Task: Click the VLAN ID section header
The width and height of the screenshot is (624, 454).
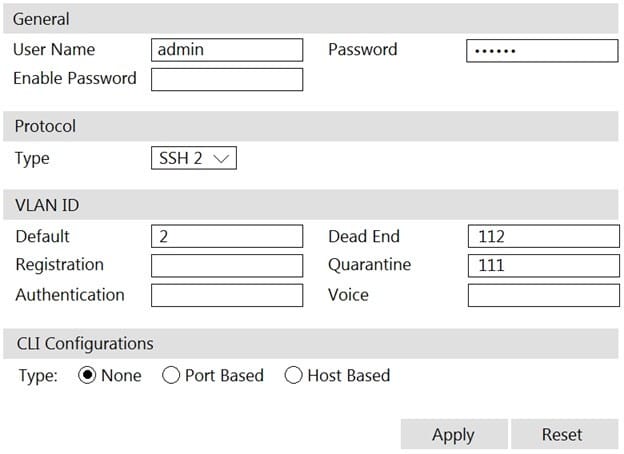Action: (310, 205)
